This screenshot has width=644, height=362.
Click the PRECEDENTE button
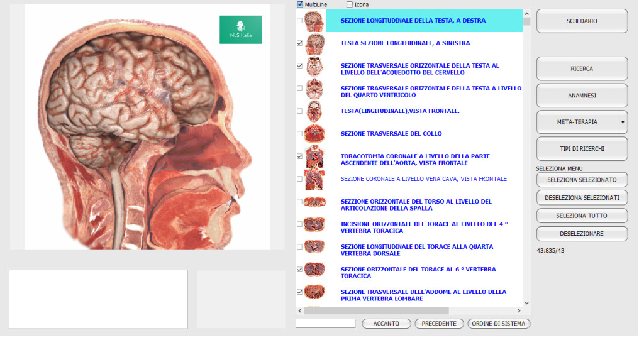pyautogui.click(x=439, y=324)
